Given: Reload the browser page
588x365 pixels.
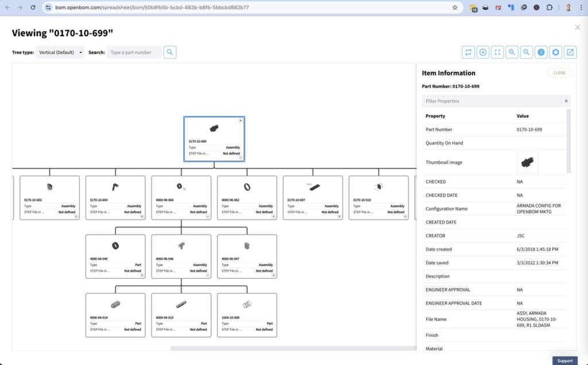Looking at the screenshot, I should pyautogui.click(x=33, y=7).
